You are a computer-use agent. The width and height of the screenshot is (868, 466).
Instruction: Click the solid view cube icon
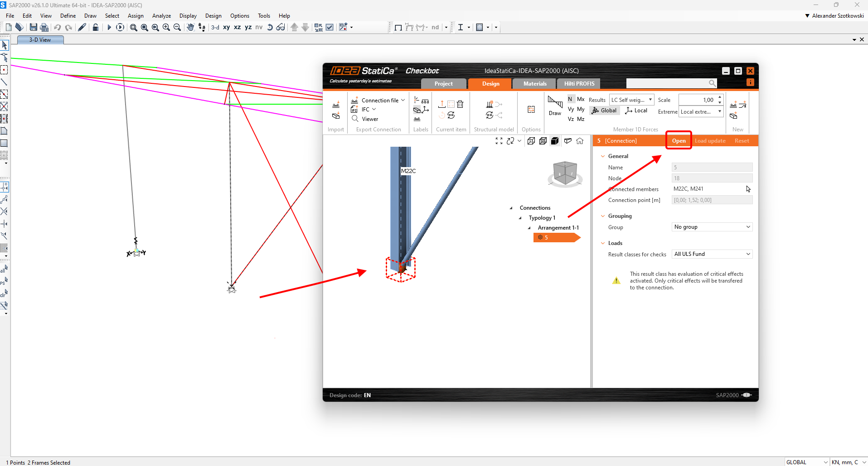pyautogui.click(x=555, y=141)
